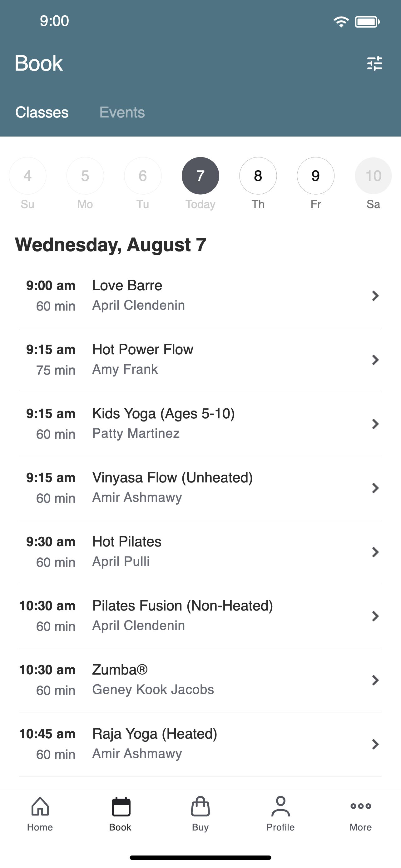Screen dimensions: 401x868
Task: Select Friday the 9th date circle
Action: tap(315, 176)
